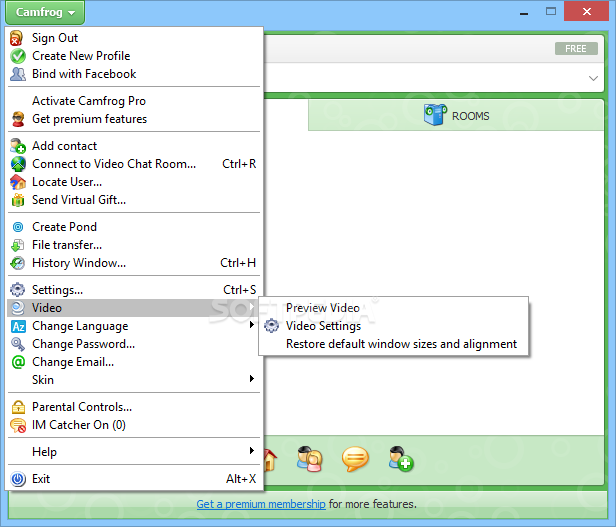Click the blue power Exit icon

click(18, 479)
